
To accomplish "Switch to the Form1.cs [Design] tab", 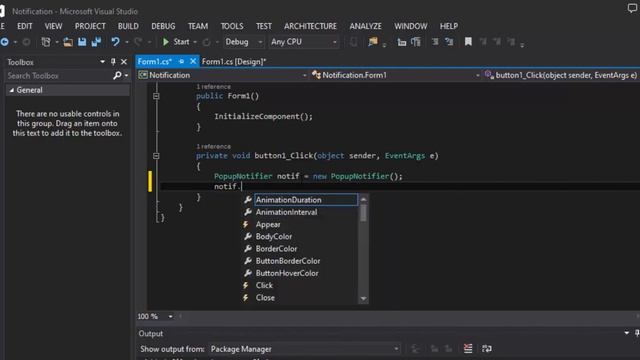I will [x=234, y=62].
